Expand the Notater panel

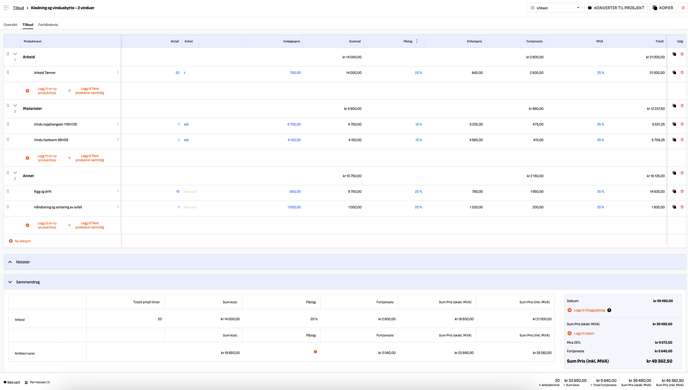344,262
